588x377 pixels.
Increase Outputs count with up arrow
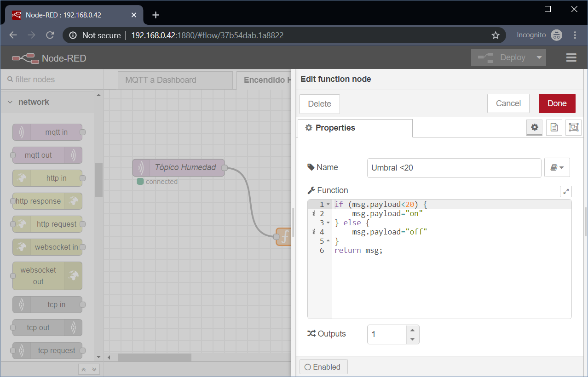tap(412, 330)
